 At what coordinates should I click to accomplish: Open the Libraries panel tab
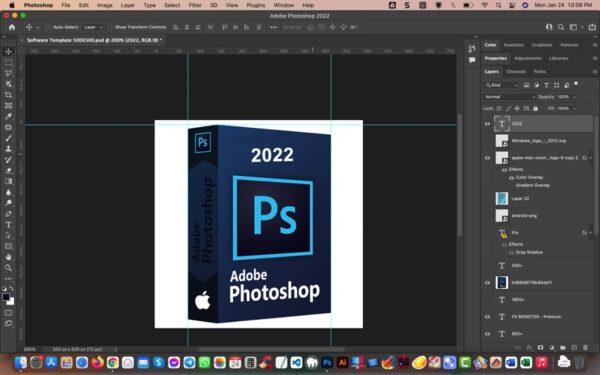pyautogui.click(x=558, y=58)
